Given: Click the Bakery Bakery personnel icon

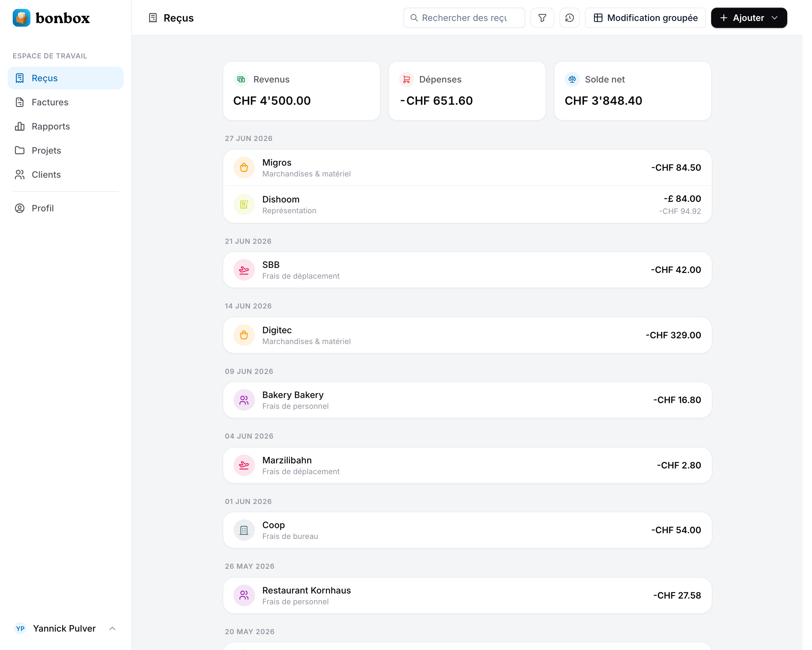Looking at the screenshot, I should [x=244, y=400].
